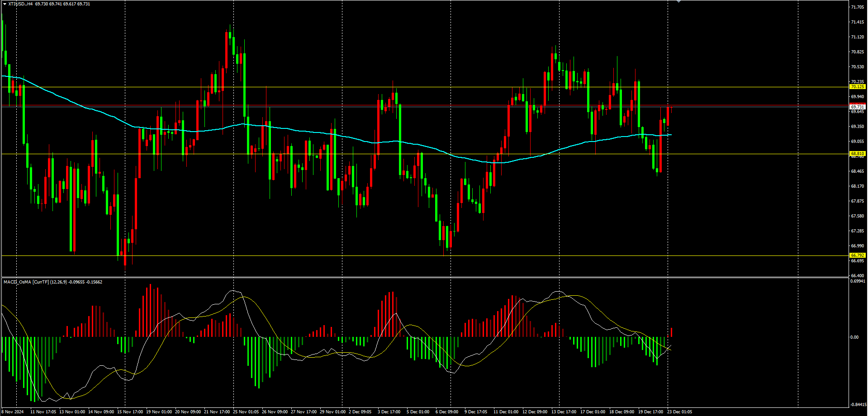Click the 66.400 price scale value

(x=858, y=275)
